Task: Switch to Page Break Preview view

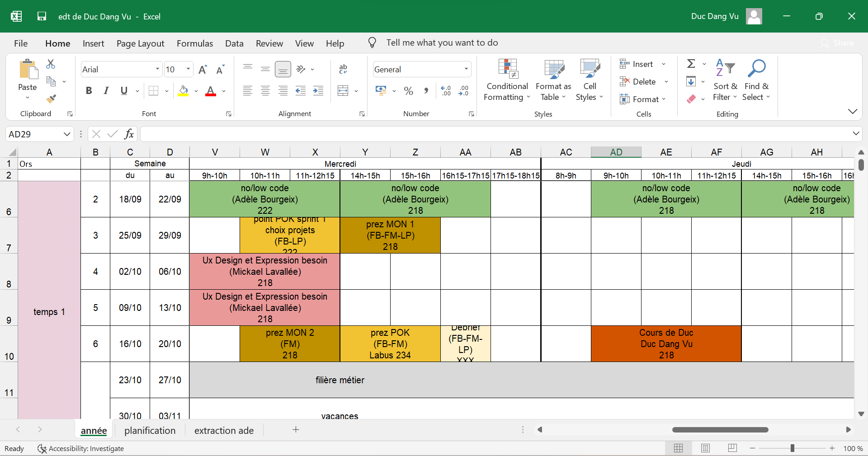Action: (x=732, y=448)
